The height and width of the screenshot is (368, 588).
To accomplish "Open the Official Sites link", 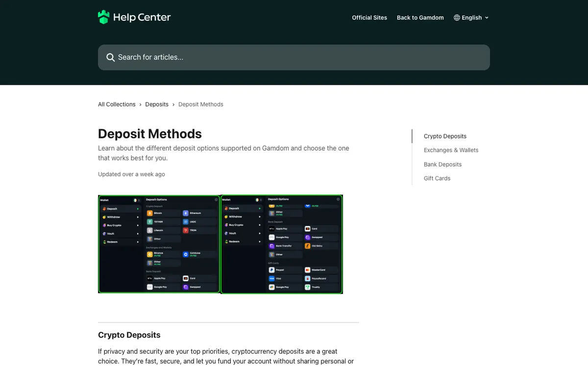I will tap(369, 18).
